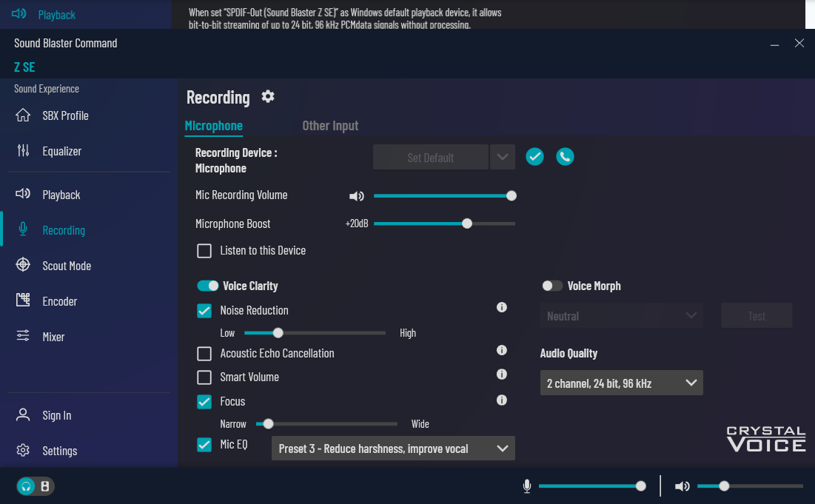The image size is (815, 504).
Task: Click the Playback speaker icon in sidebar
Action: point(23,194)
